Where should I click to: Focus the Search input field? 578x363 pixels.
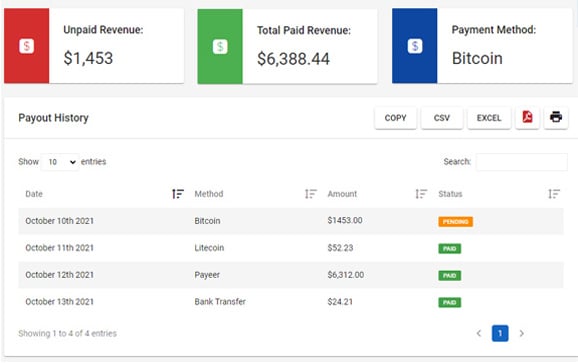click(522, 162)
